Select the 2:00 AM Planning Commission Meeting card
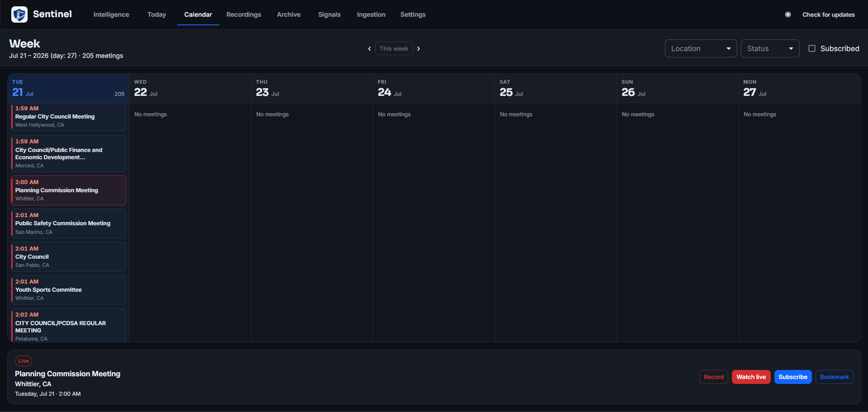This screenshot has height=412, width=868. click(x=68, y=190)
